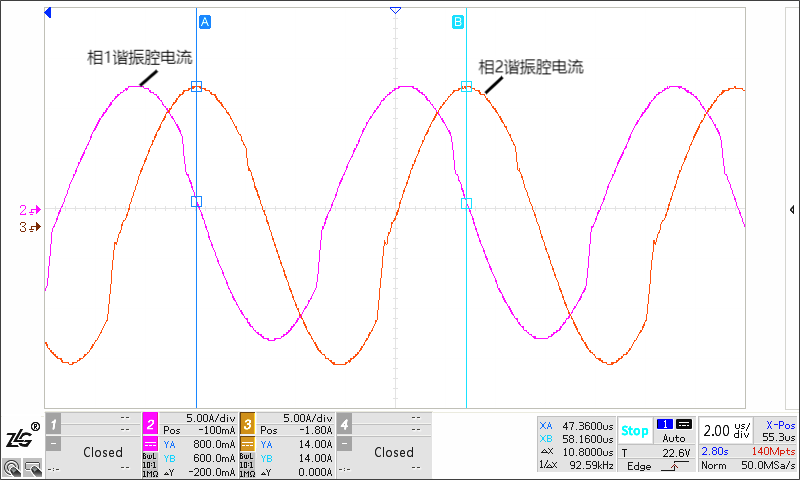
Task: Click channel 4 Closed status
Action: pos(394,452)
